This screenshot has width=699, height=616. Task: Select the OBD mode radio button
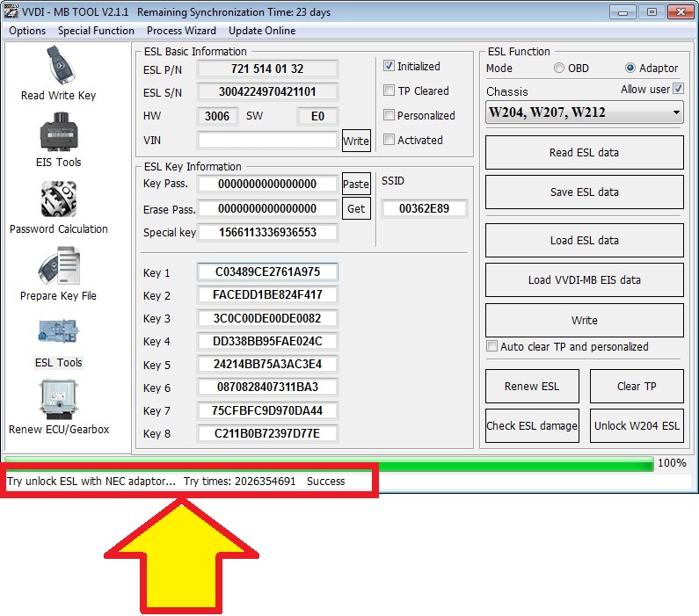(x=558, y=68)
